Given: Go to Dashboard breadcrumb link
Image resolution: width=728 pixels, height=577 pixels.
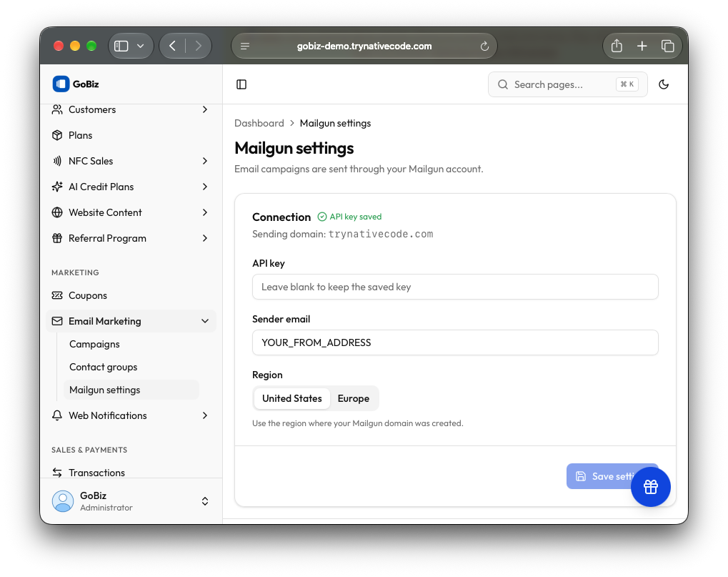Looking at the screenshot, I should [x=259, y=123].
